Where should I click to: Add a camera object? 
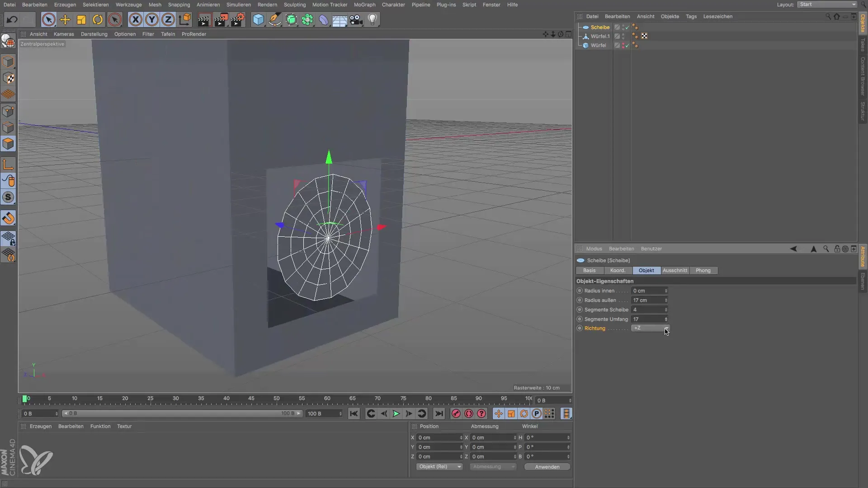(356, 19)
